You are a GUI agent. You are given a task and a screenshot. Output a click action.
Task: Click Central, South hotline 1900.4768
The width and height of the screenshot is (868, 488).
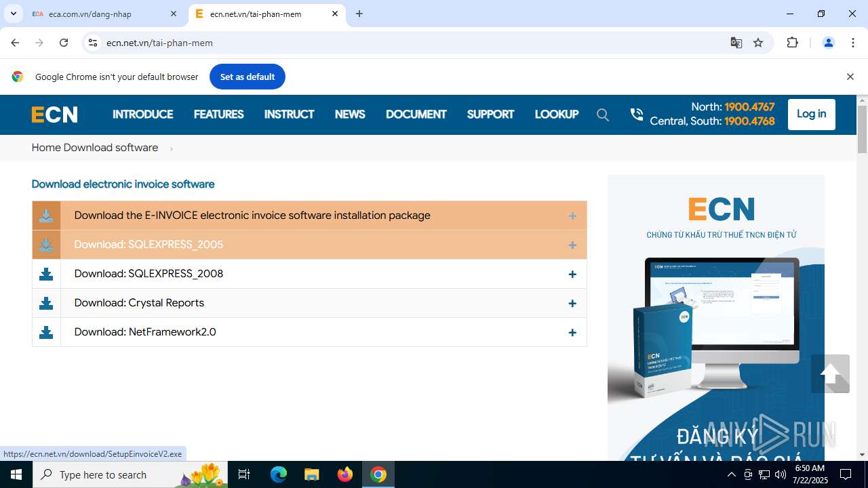[x=749, y=121]
